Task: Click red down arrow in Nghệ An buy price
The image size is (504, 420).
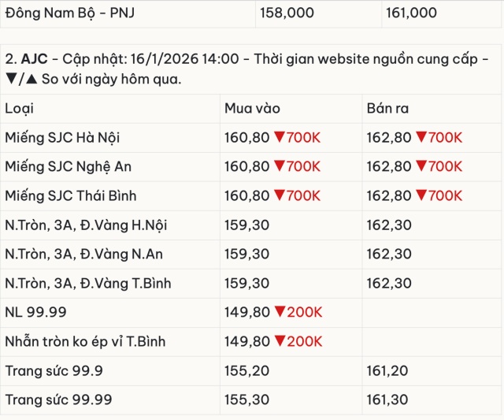Action: click(x=279, y=167)
